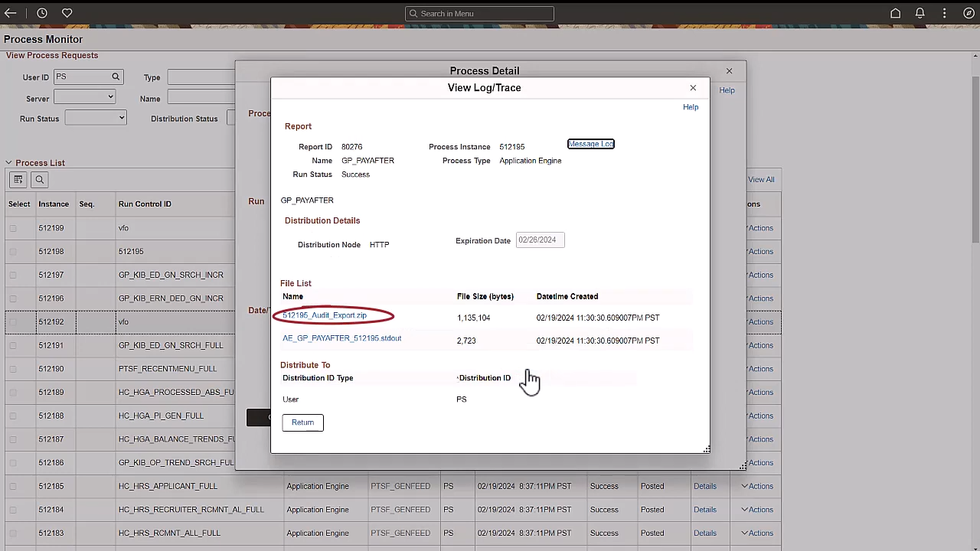The image size is (980, 551).
Task: Open the Actions list via three-dot icon
Action: pos(944,13)
